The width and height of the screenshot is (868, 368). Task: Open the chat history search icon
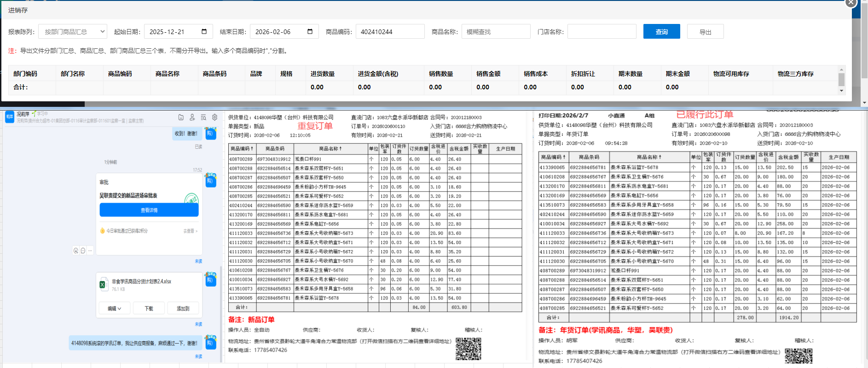pyautogui.click(x=203, y=117)
